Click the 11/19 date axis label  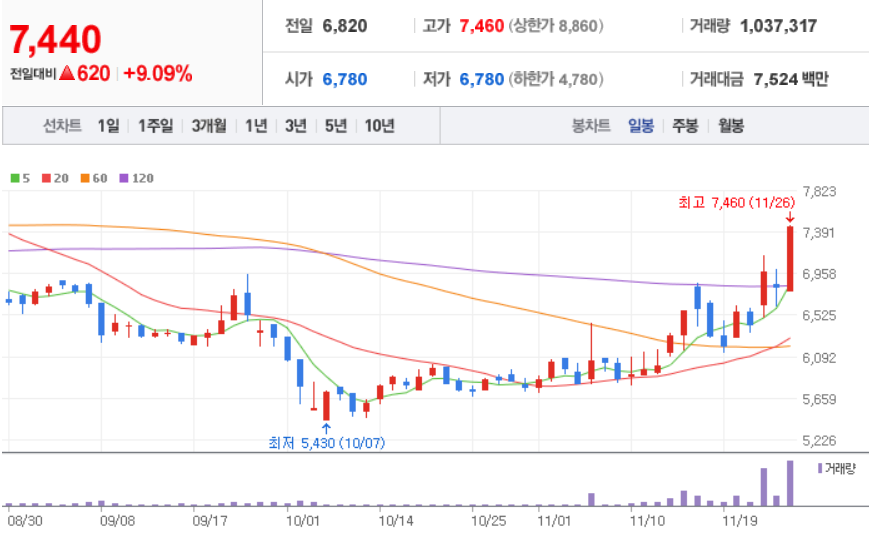pyautogui.click(x=740, y=521)
